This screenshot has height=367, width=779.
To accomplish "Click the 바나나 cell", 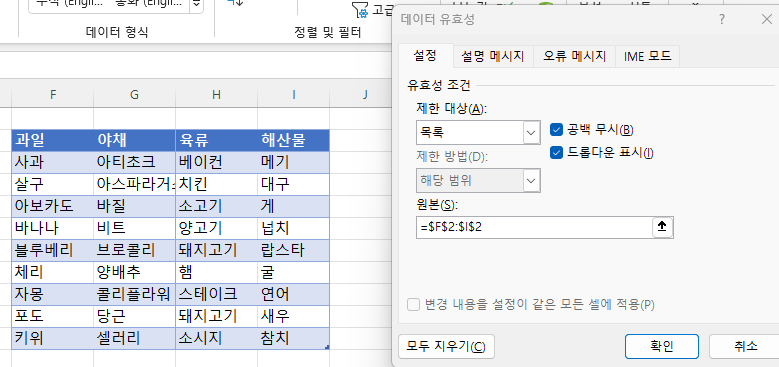I will point(53,228).
